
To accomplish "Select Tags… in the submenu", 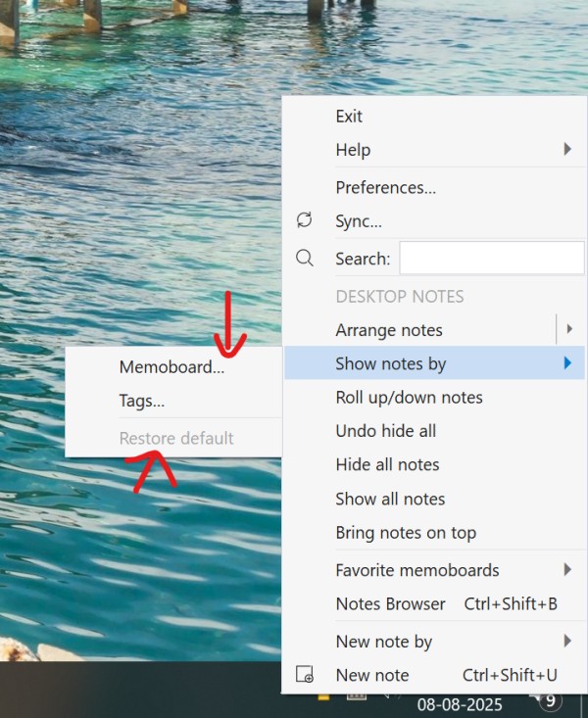I will pos(141,401).
